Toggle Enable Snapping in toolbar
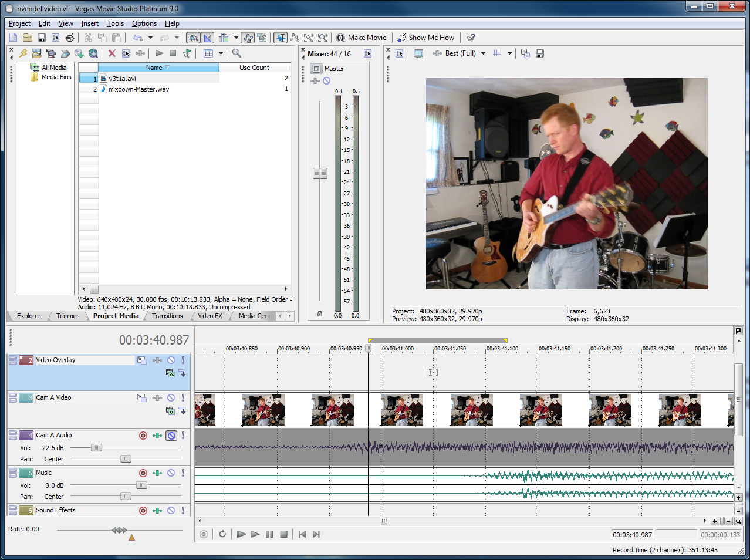This screenshot has width=750, height=560. click(x=193, y=38)
